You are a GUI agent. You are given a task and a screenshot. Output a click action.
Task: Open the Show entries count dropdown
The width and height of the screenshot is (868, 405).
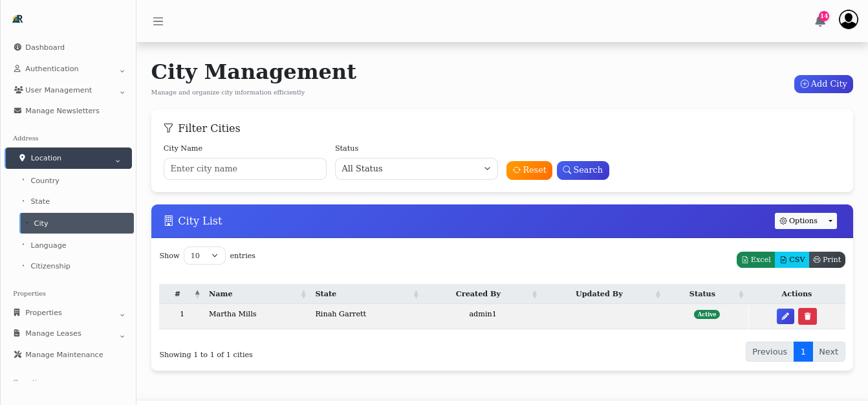tap(204, 255)
